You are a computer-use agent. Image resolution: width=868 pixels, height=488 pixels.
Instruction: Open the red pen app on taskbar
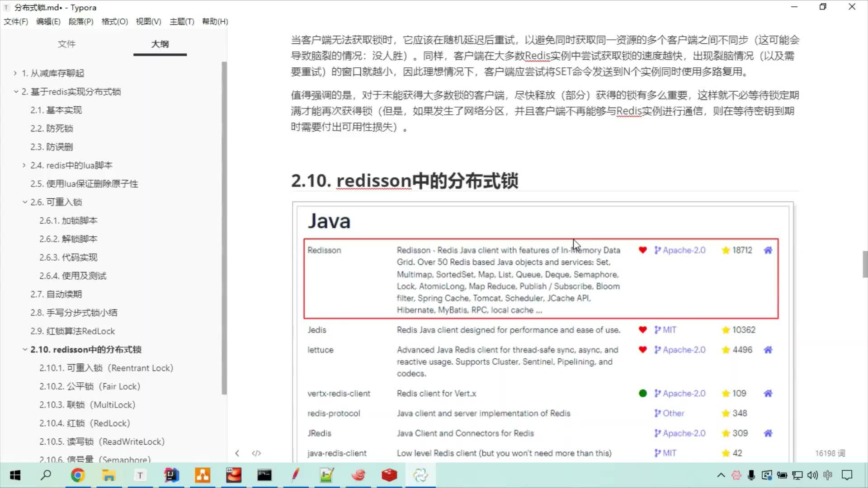(x=296, y=475)
